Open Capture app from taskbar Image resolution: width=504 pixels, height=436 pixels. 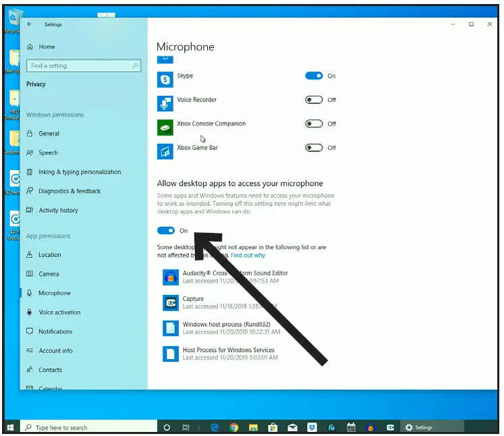pos(390,427)
